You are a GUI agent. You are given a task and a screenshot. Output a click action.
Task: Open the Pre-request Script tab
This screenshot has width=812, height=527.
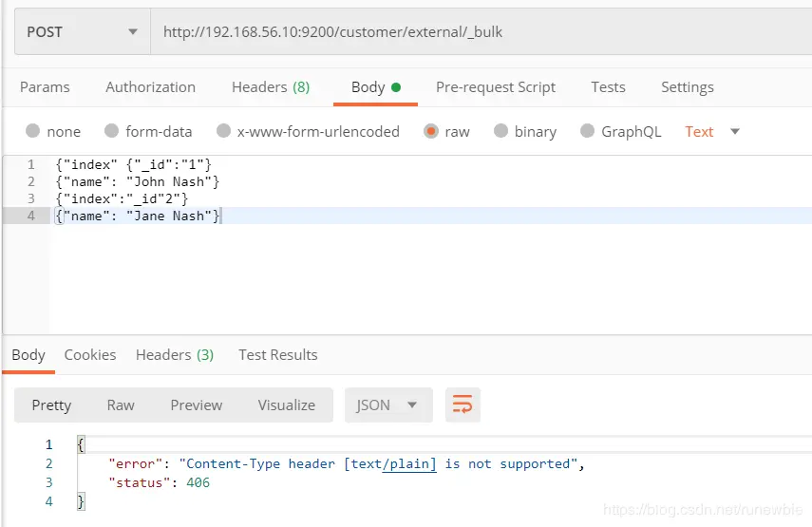(x=496, y=87)
